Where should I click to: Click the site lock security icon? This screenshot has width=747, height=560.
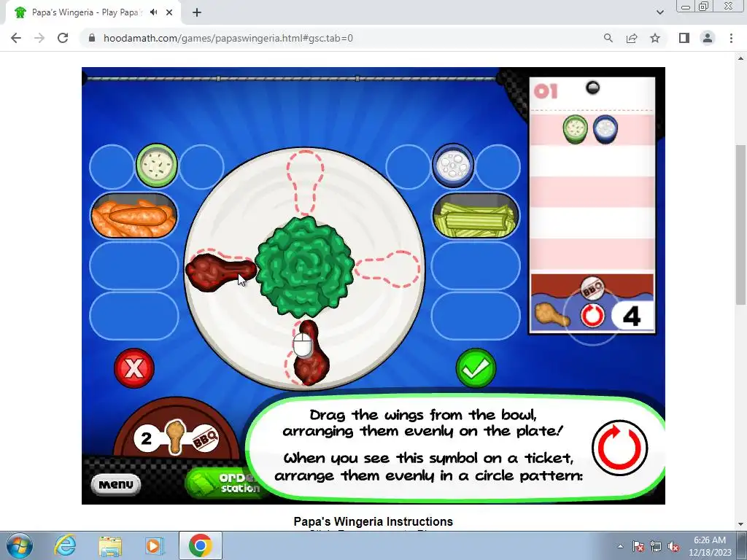tap(92, 38)
